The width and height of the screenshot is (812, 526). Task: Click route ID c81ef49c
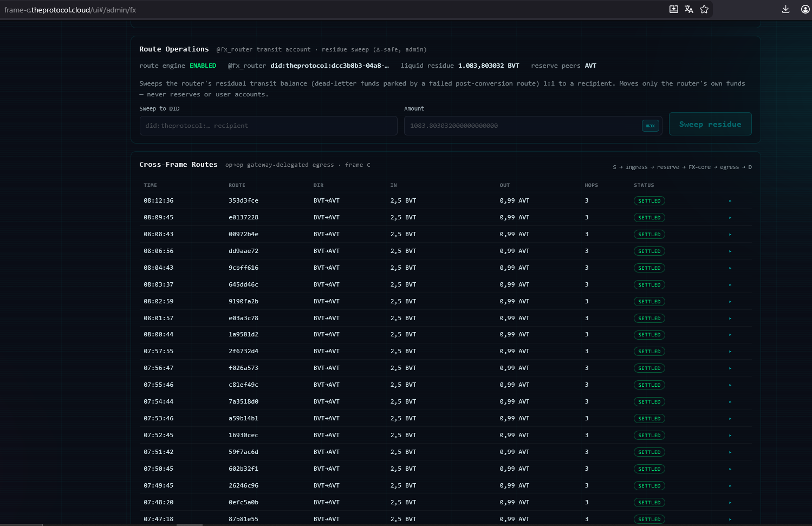243,385
